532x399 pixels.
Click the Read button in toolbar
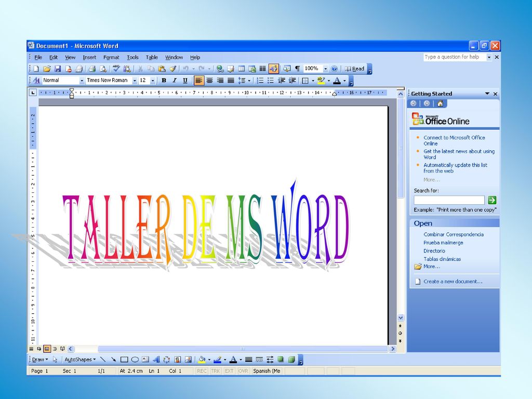[x=354, y=69]
